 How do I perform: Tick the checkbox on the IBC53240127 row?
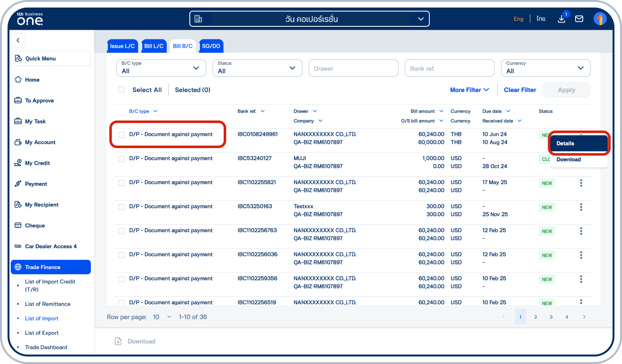tap(121, 159)
